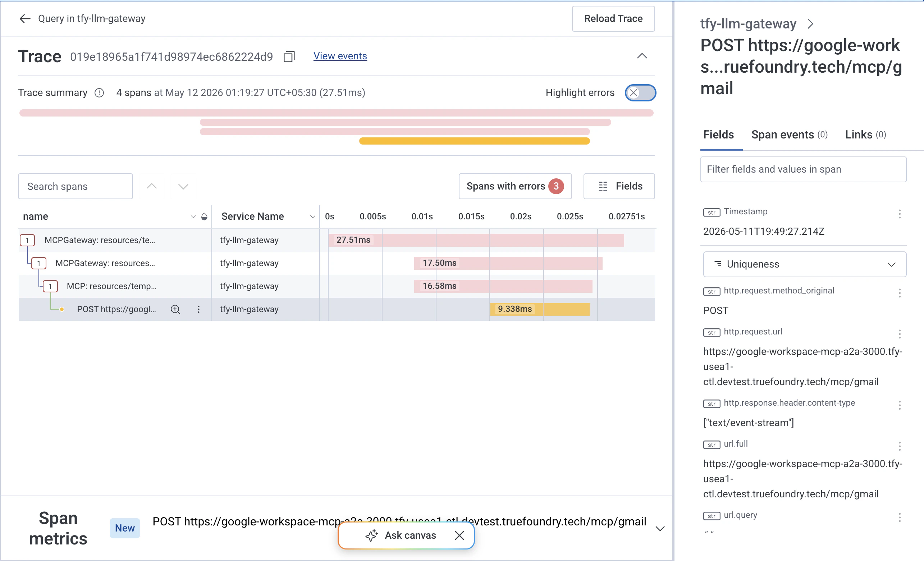Click the New badge in Span metrics
Image resolution: width=924 pixels, height=561 pixels.
pyautogui.click(x=125, y=528)
